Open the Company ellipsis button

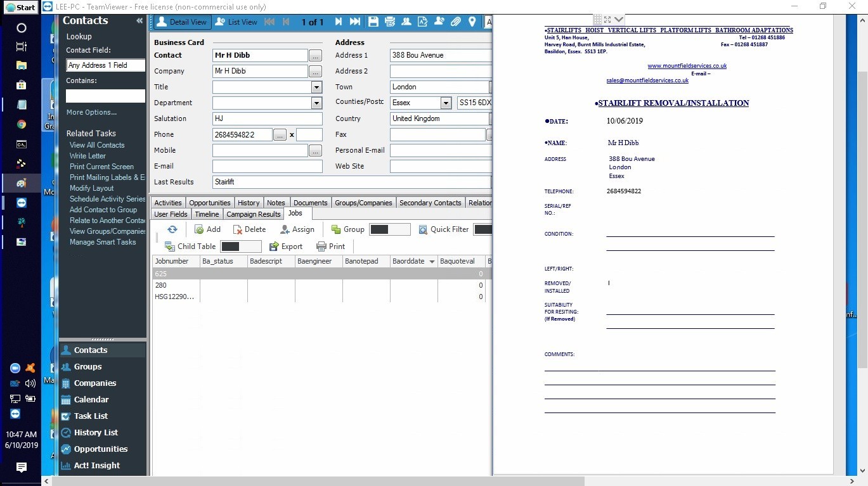(315, 72)
